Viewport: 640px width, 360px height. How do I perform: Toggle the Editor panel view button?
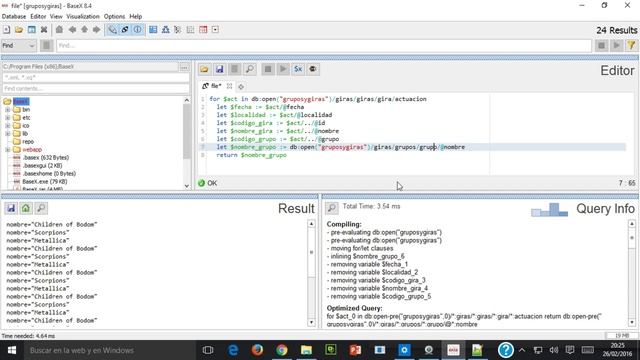tap(125, 30)
